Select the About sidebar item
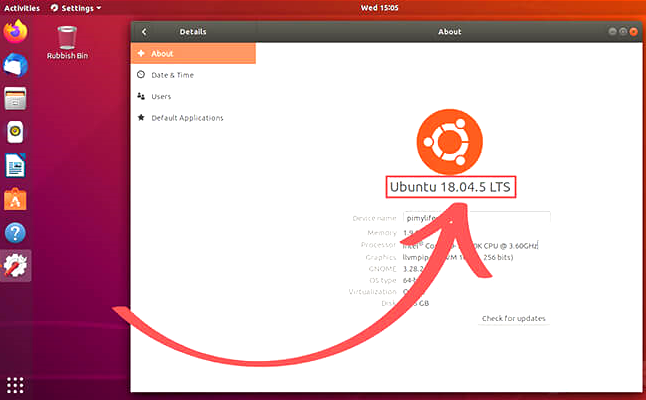Image resolution: width=646 pixels, height=400 pixels. click(193, 53)
